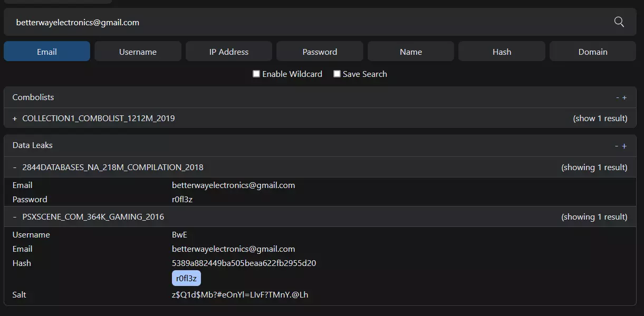The image size is (644, 316).
Task: Choose the Password search type
Action: click(320, 52)
